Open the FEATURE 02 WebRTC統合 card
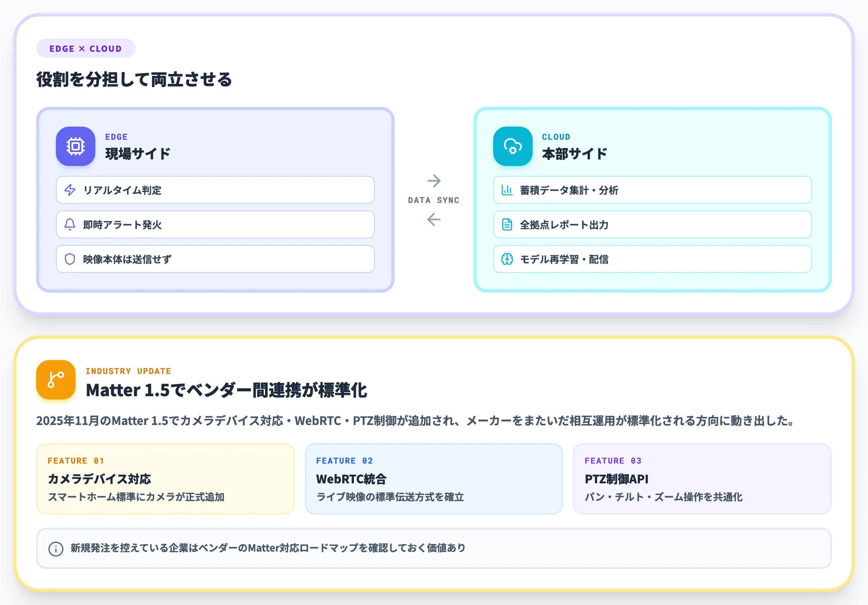Image resolution: width=868 pixels, height=605 pixels. (434, 479)
